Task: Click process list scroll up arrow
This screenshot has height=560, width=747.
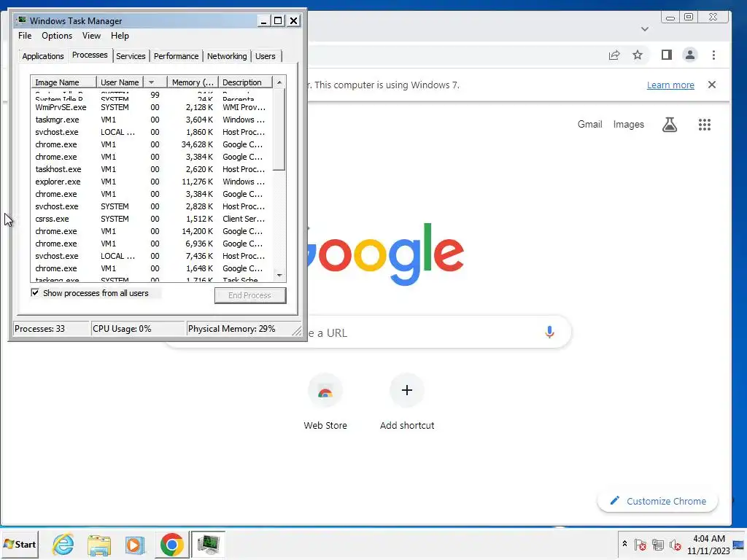Action: [x=279, y=82]
